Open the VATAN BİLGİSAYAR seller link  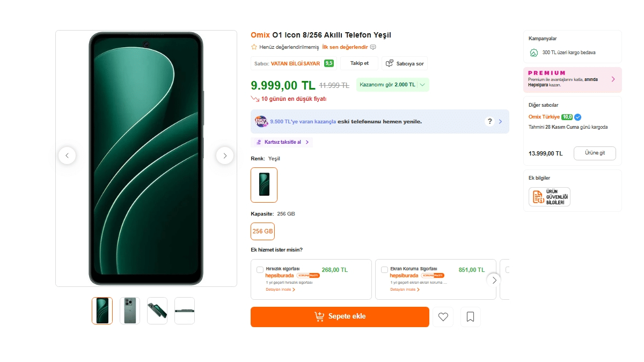click(x=295, y=63)
